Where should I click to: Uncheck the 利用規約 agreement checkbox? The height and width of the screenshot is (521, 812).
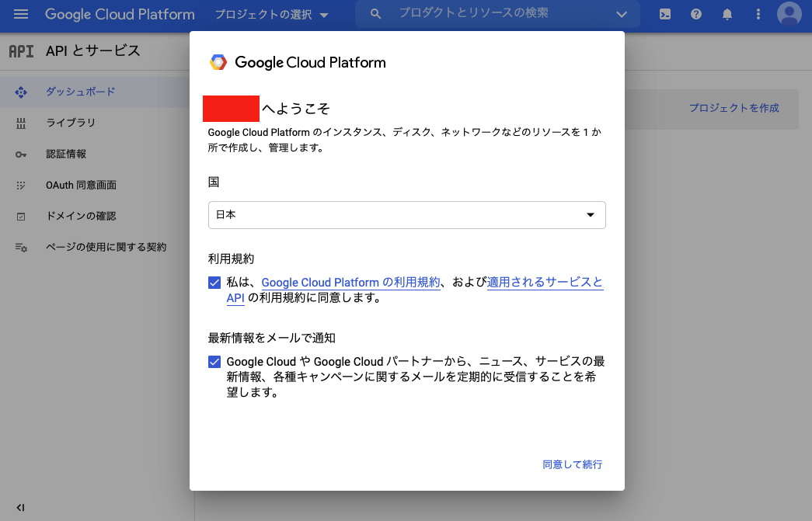[x=214, y=283]
